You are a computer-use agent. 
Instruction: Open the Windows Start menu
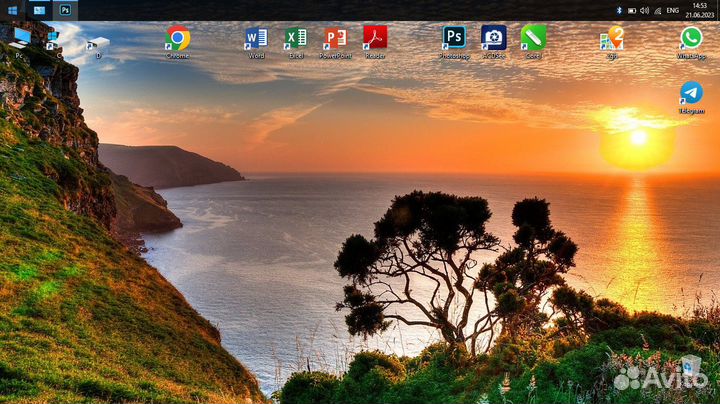pos(12,10)
